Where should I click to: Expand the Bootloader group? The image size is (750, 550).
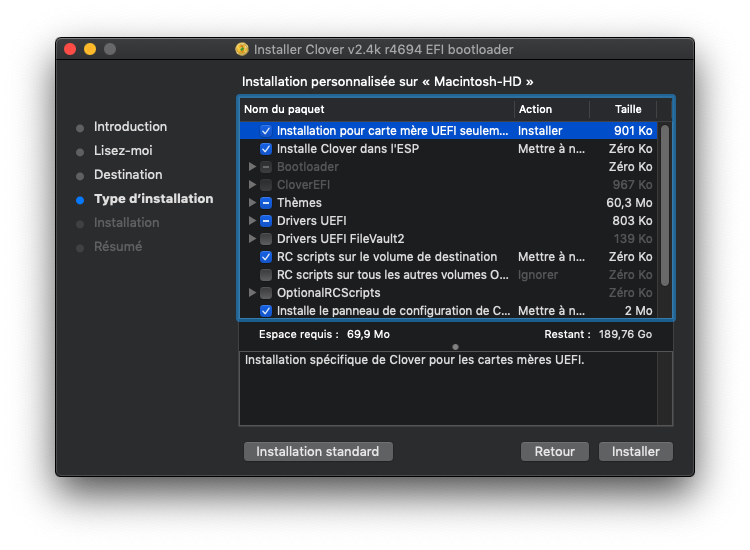pos(252,166)
